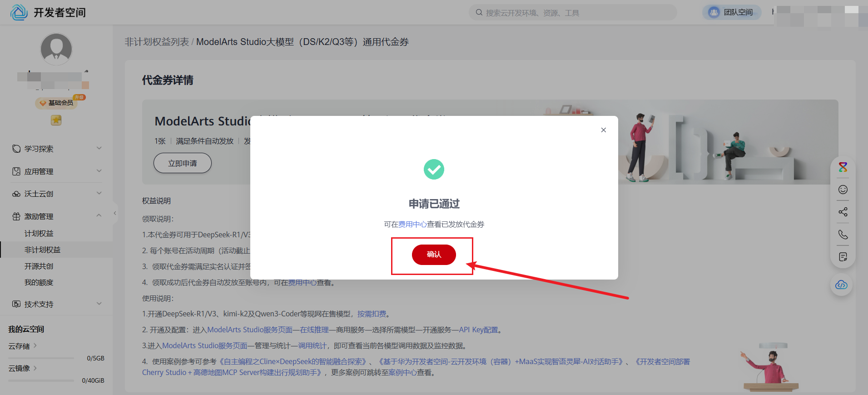This screenshot has height=395, width=868.
Task: Focus the 搜索云开发环境 search field
Action: [x=573, y=13]
